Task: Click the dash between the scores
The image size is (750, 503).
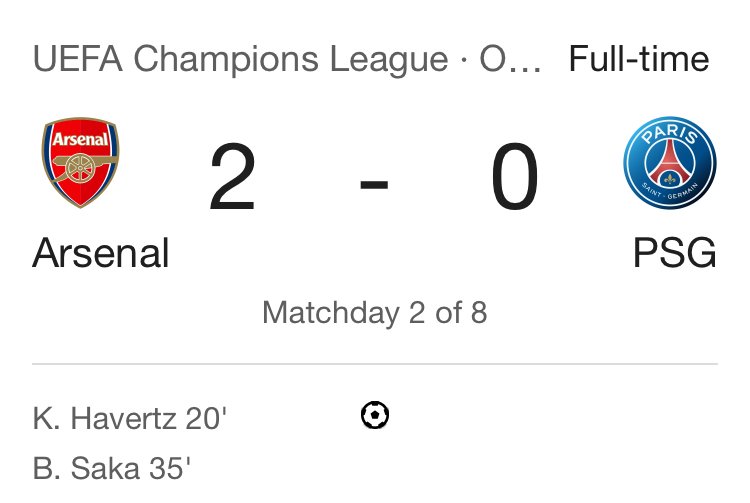Action: click(374, 184)
